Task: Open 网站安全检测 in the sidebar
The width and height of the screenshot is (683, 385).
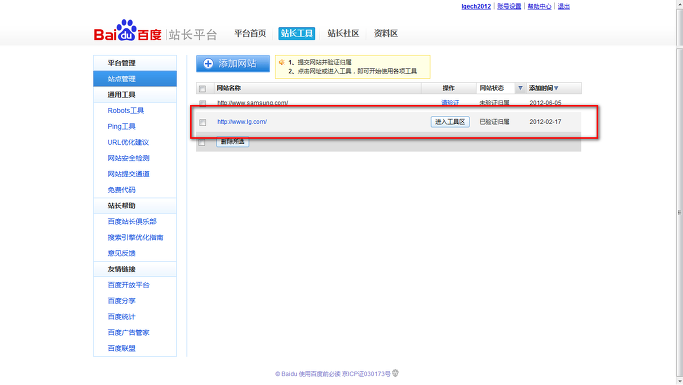Action: tap(128, 158)
